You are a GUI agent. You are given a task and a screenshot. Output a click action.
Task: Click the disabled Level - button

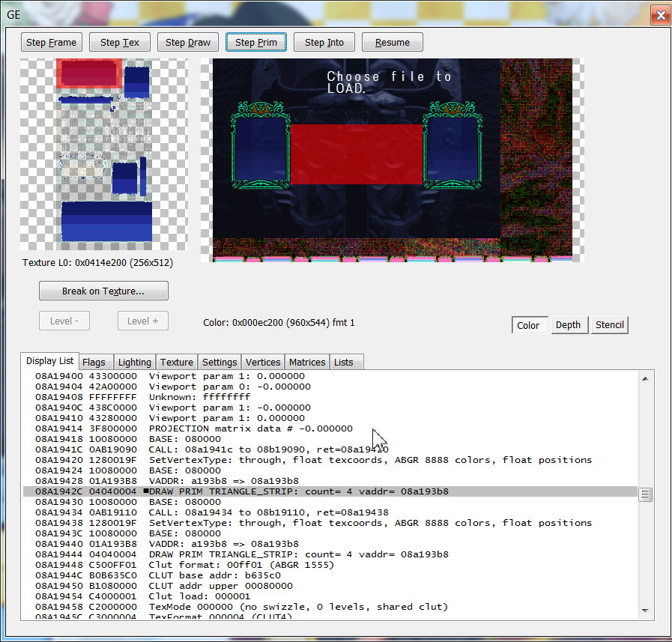pyautogui.click(x=64, y=321)
